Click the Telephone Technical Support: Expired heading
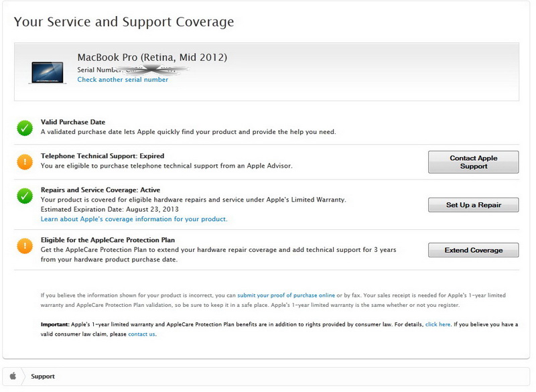The image size is (536, 392). 103,156
